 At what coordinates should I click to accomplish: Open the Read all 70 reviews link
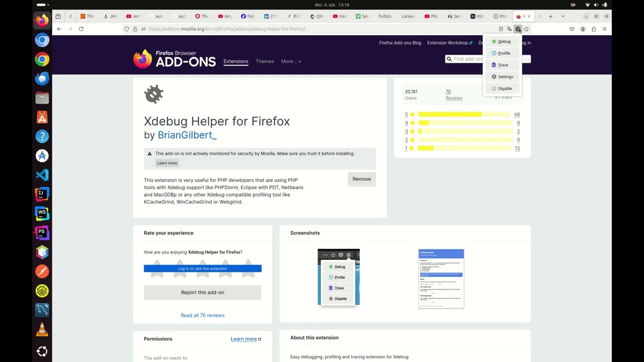click(x=203, y=315)
